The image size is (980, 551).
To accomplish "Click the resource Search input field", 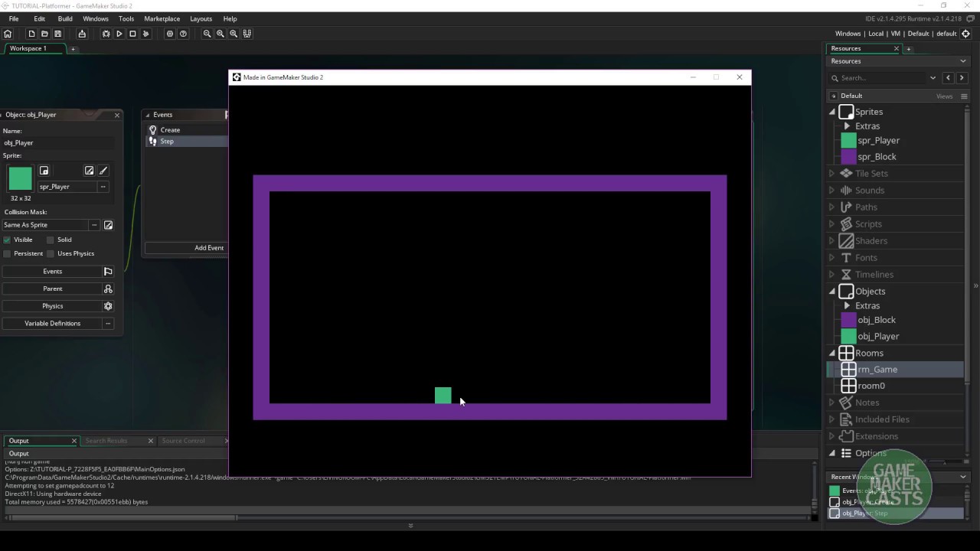I will tap(882, 78).
